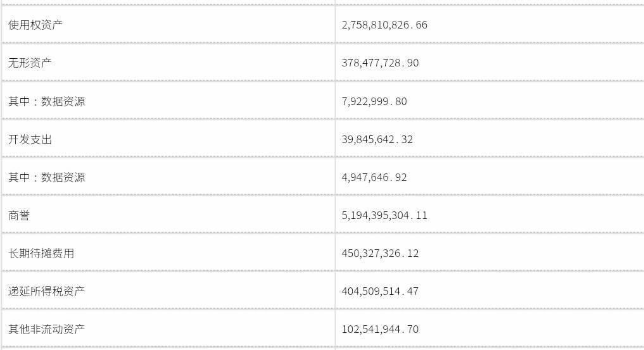Screen dimensions: 644x350
Task: Click the 开发支出 label cell
Action: pyautogui.click(x=30, y=139)
